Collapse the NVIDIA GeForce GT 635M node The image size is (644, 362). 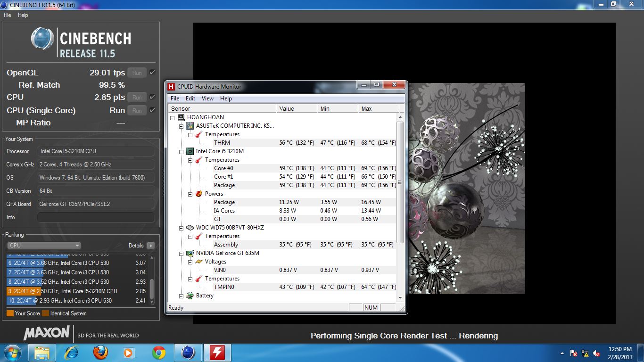[x=182, y=253]
